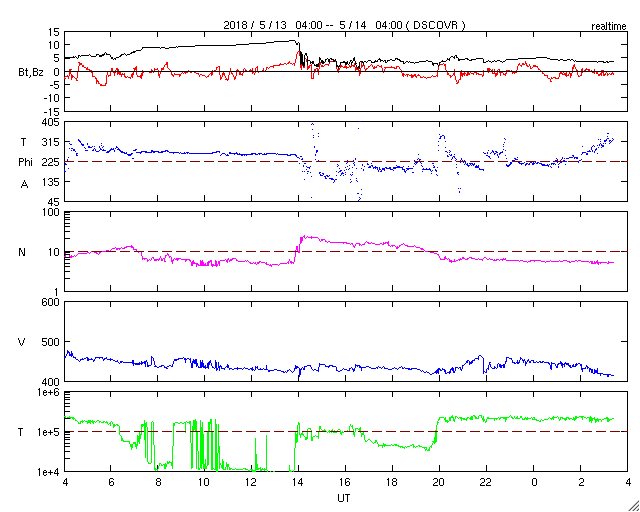This screenshot has height=512, width=640.
Task: Click the "realtime" label
Action: (x=609, y=27)
